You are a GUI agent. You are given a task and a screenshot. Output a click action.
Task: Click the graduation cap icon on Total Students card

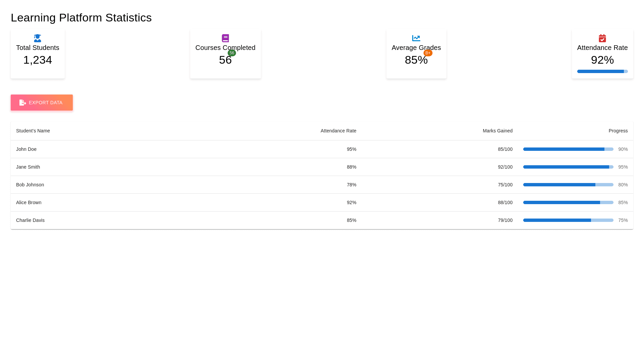(37, 38)
